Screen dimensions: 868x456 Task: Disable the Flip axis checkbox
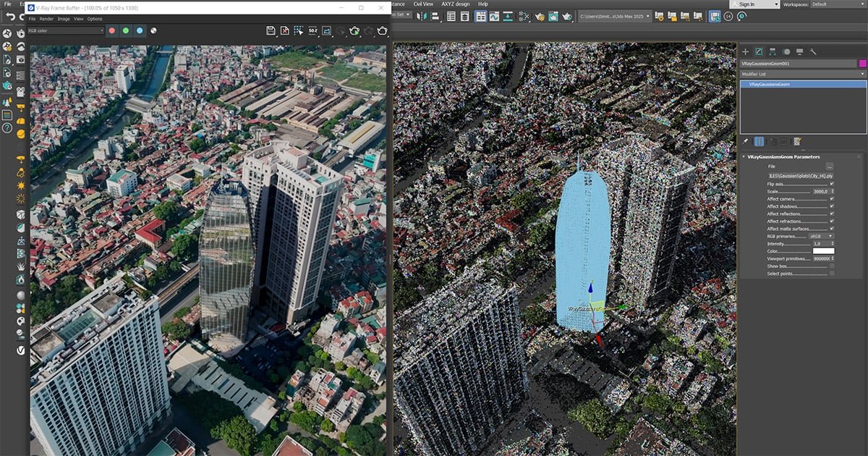[x=832, y=184]
